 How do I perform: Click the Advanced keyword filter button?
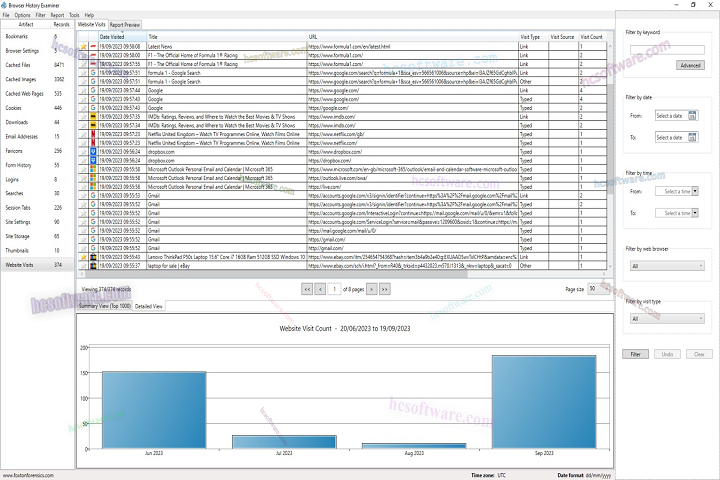coord(690,65)
